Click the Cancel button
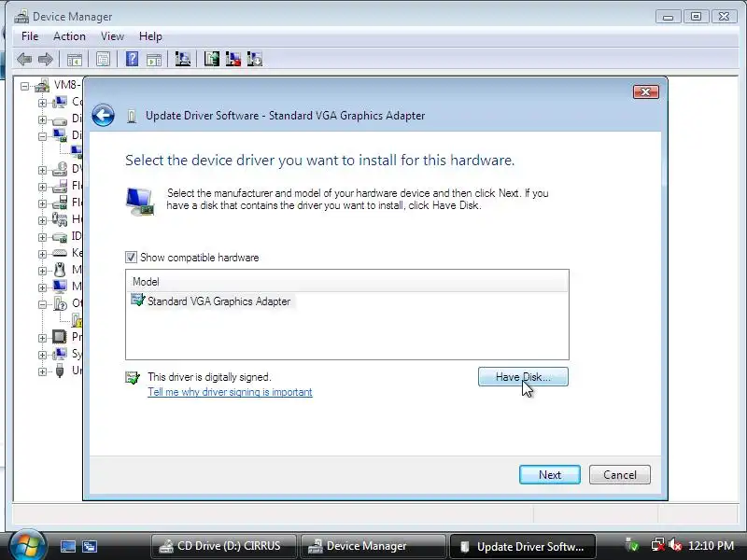 (x=620, y=475)
